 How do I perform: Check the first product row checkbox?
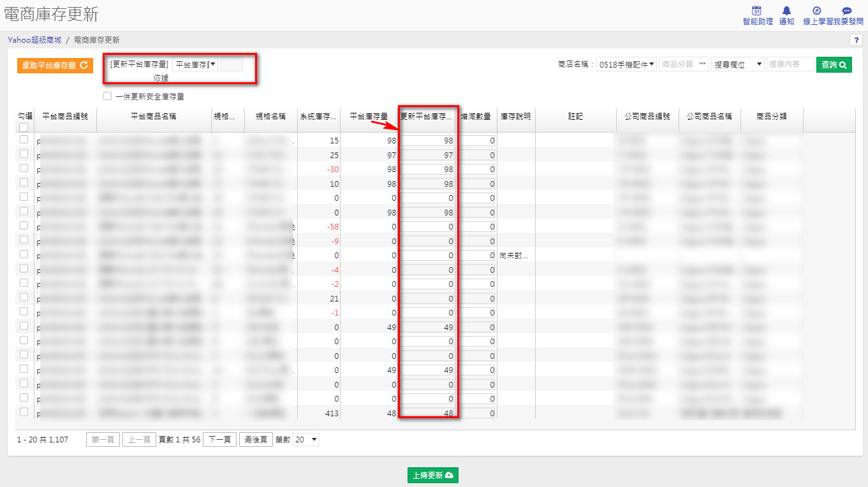pyautogui.click(x=24, y=139)
